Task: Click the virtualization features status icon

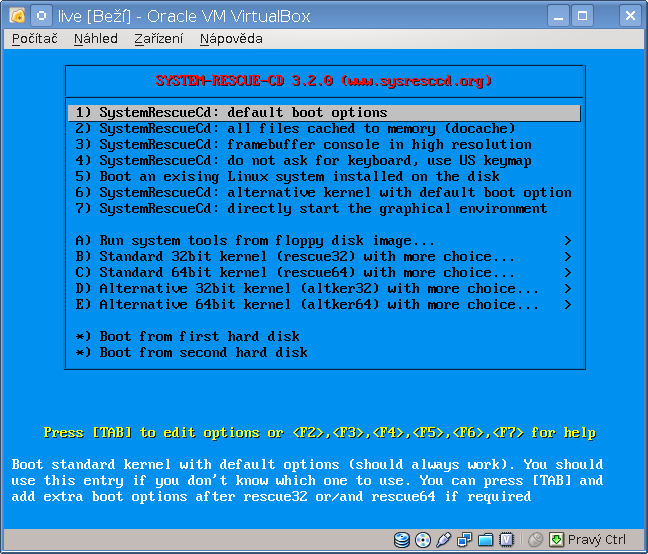Action: pyautogui.click(x=506, y=540)
